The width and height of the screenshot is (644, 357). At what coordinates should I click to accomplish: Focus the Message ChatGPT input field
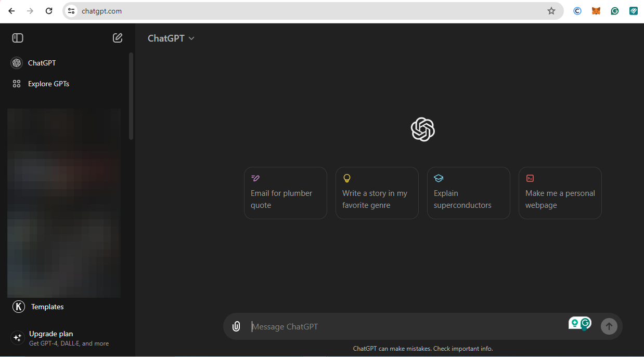coord(406,326)
